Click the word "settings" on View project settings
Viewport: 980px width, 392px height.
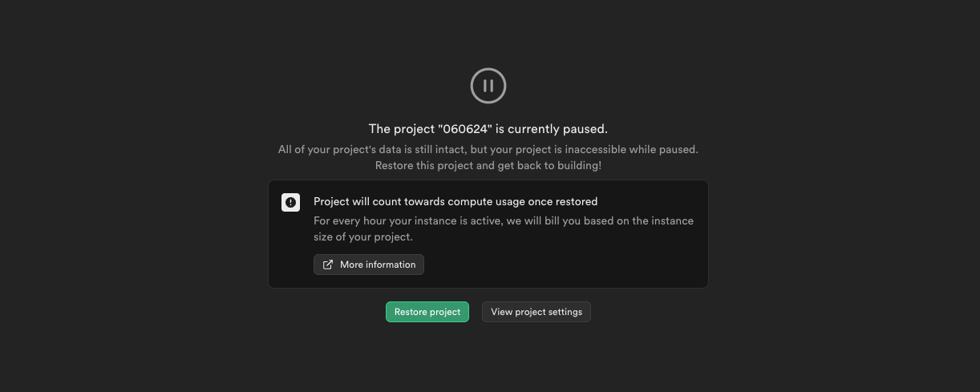point(565,312)
